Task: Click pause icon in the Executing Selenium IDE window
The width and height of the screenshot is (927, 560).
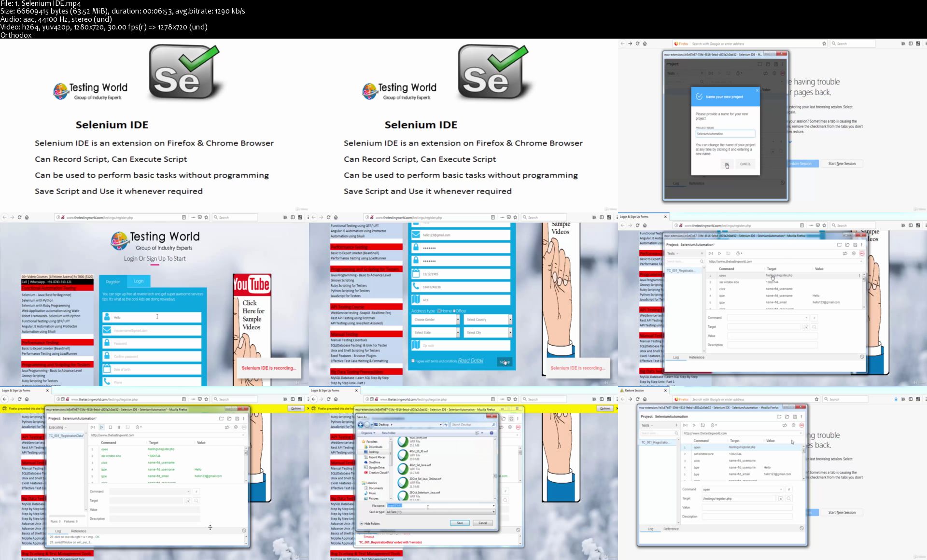Action: [119, 427]
